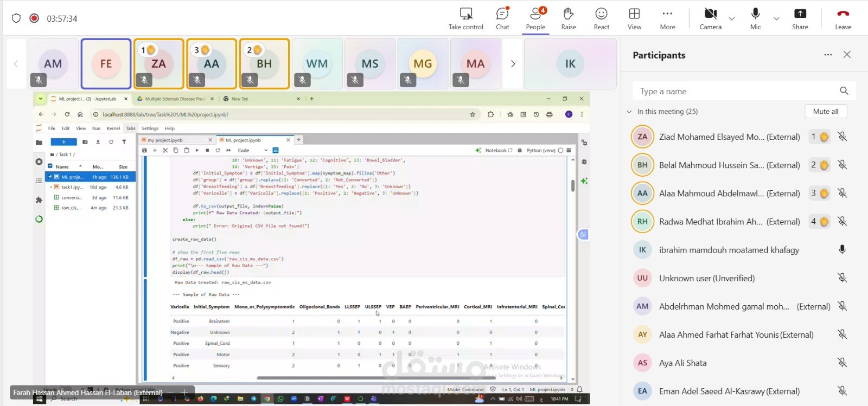The width and height of the screenshot is (868, 406).
Task: Click the blue new launcher plus button
Action: point(63,142)
